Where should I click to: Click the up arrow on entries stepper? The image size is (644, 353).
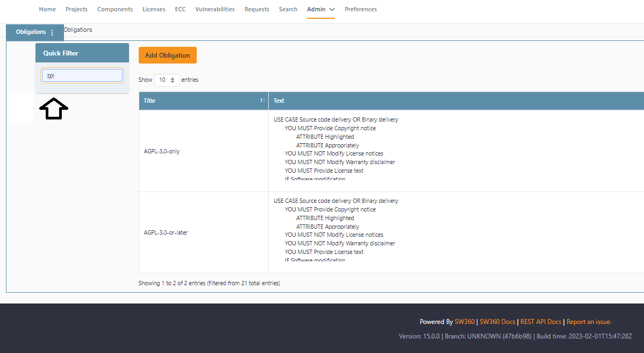pyautogui.click(x=172, y=77)
